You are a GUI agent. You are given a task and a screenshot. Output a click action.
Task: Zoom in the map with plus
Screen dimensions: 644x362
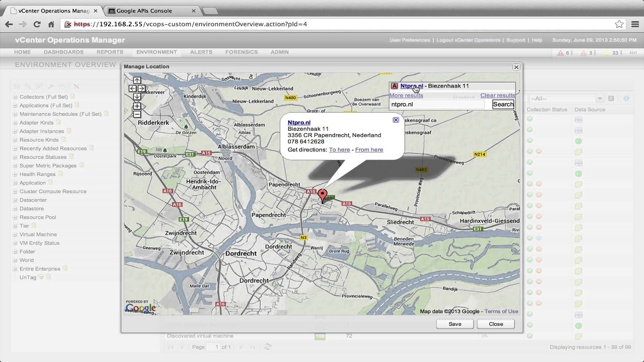pyautogui.click(x=137, y=107)
